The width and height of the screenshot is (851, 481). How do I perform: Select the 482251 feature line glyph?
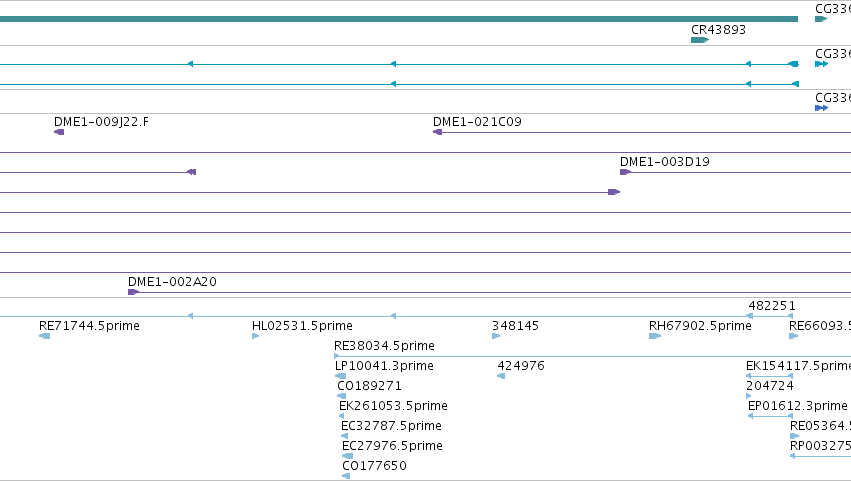coord(770,316)
